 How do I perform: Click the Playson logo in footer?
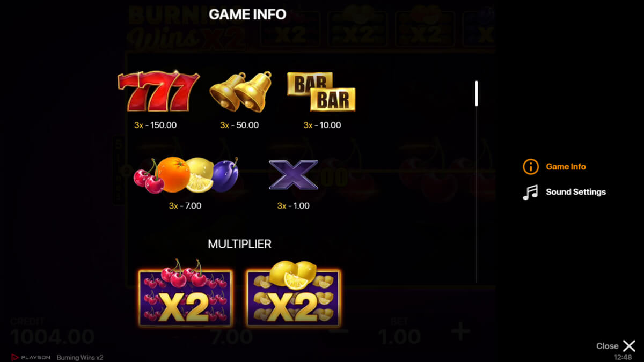(31, 357)
